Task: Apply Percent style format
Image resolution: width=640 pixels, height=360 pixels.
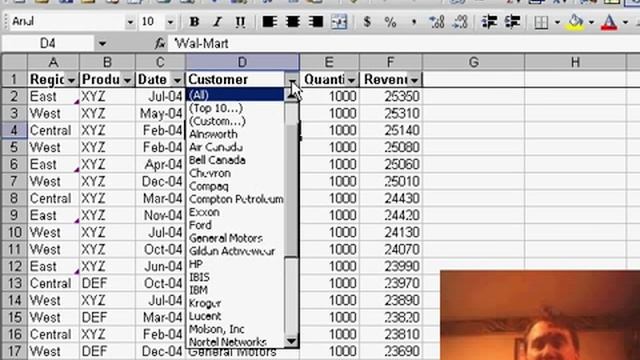Action: (x=390, y=22)
